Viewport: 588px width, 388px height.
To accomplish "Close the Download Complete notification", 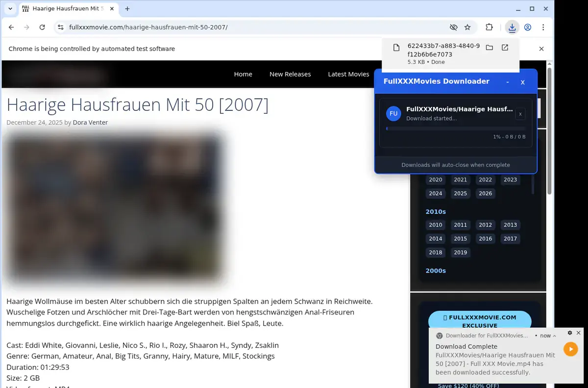I will pyautogui.click(x=578, y=333).
